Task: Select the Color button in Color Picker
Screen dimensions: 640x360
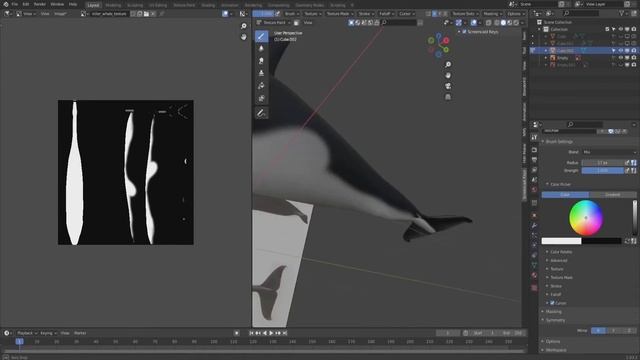Action: [x=565, y=195]
